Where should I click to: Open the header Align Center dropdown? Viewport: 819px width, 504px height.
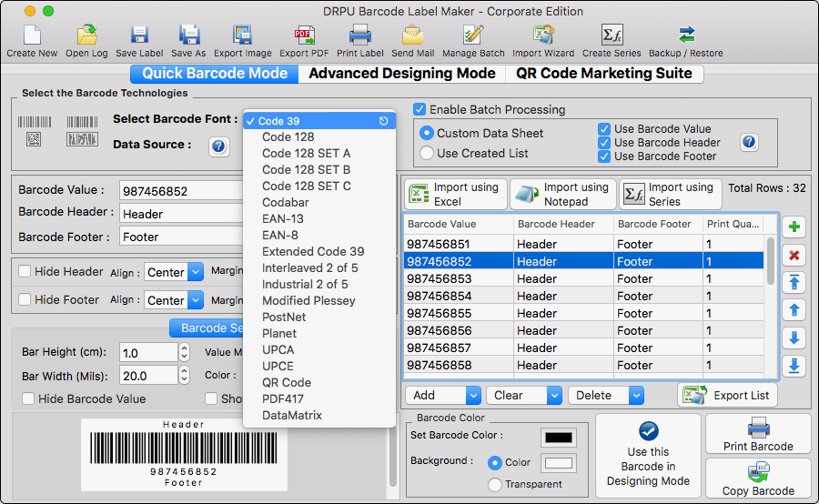click(x=174, y=272)
